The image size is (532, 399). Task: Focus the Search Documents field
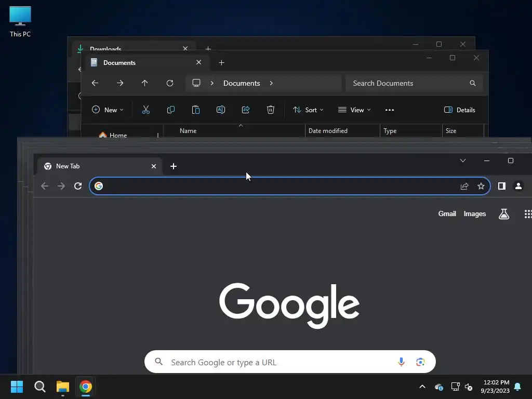pos(414,83)
